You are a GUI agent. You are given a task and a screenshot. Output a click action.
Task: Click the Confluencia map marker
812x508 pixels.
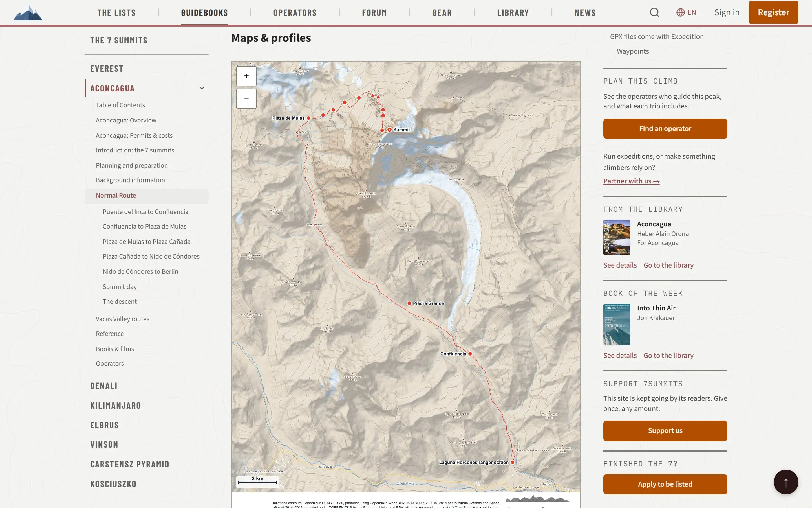pyautogui.click(x=470, y=354)
